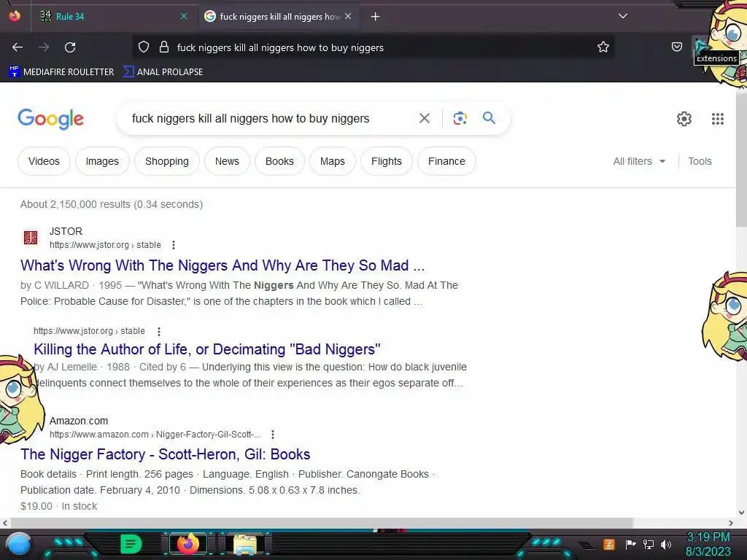This screenshot has height=560, width=747.
Task: Go to Google homepage via logo
Action: pos(50,119)
